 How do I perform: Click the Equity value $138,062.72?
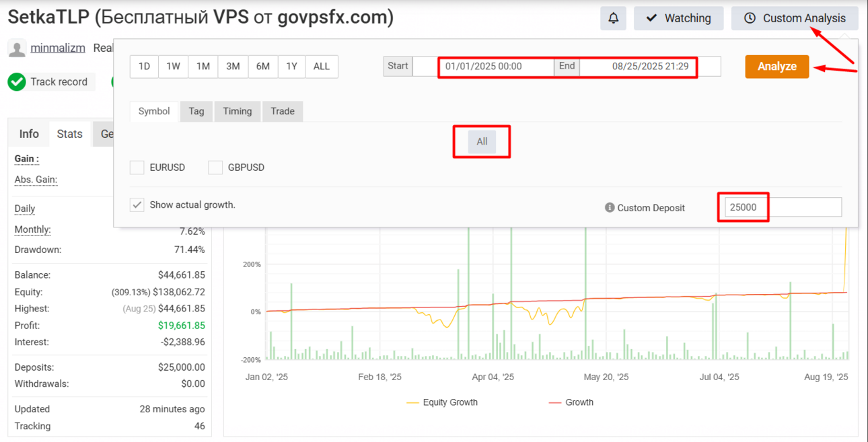(x=179, y=292)
